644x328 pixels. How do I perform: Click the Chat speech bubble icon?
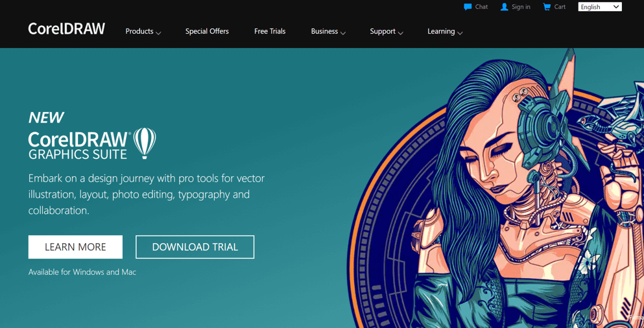pos(468,7)
